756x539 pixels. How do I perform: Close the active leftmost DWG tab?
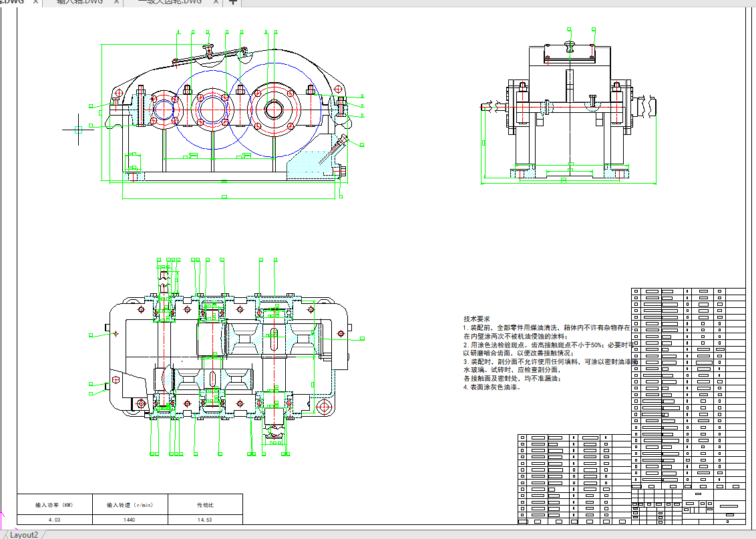[x=35, y=2]
